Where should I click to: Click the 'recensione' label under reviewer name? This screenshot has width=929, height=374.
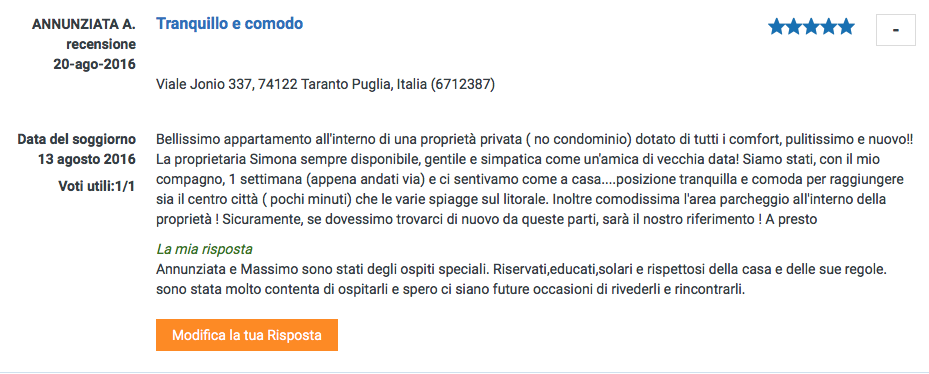101,44
